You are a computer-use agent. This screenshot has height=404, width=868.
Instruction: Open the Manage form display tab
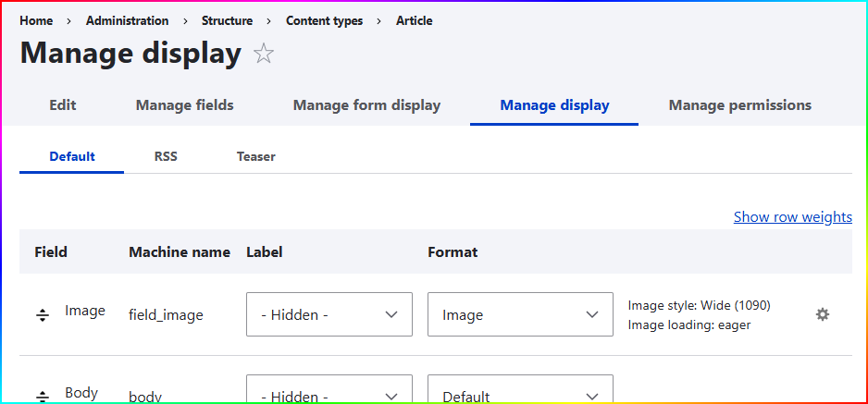click(x=366, y=105)
